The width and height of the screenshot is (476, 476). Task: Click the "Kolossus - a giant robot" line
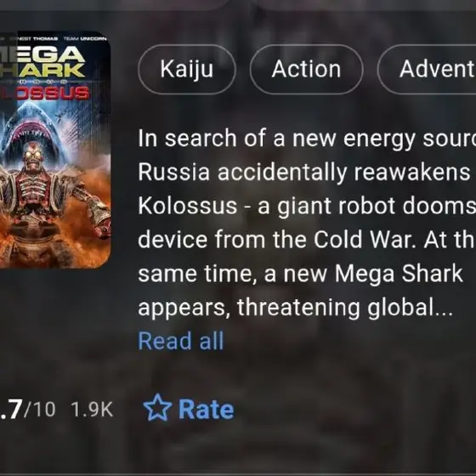point(307,206)
